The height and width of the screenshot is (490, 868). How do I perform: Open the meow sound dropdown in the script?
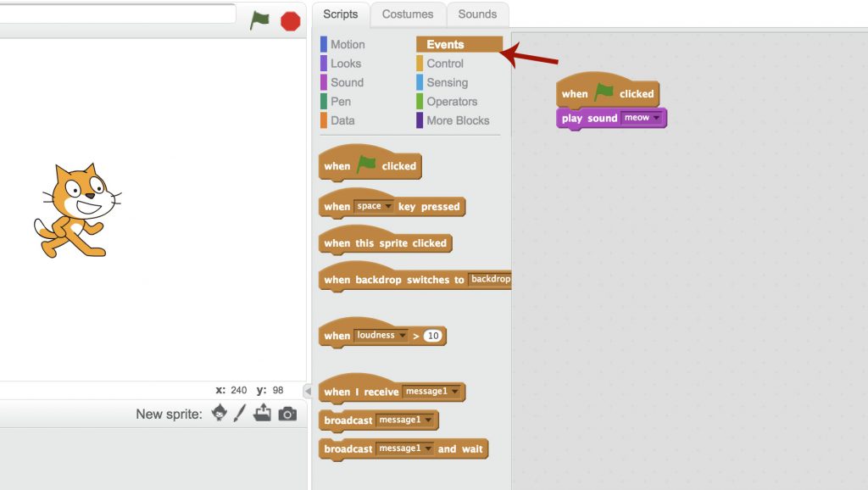[655, 118]
